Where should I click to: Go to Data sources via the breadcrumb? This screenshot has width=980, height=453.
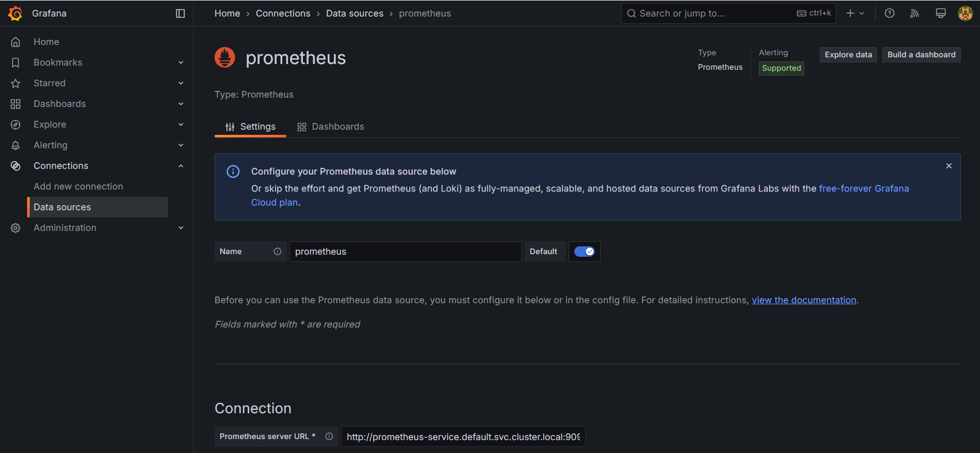tap(355, 13)
